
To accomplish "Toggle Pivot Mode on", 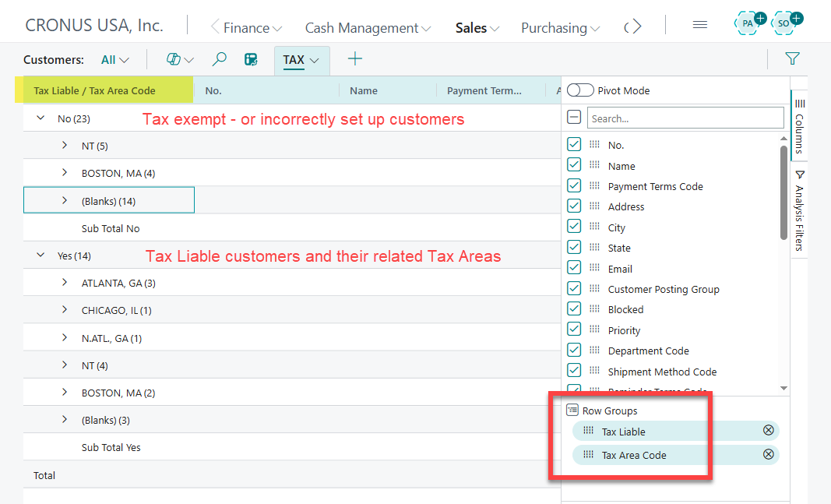I will pos(580,90).
